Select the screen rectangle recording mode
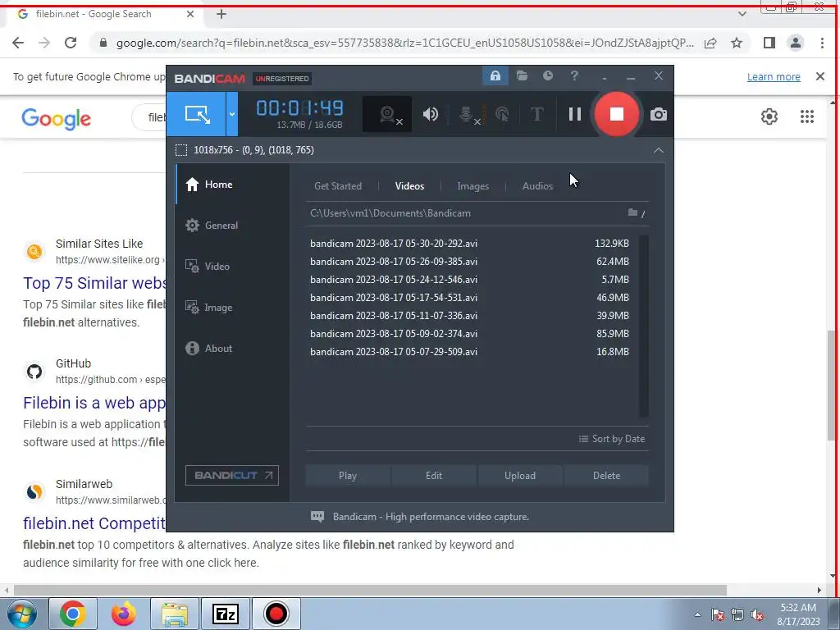Viewport: 840px width, 630px height. (197, 114)
